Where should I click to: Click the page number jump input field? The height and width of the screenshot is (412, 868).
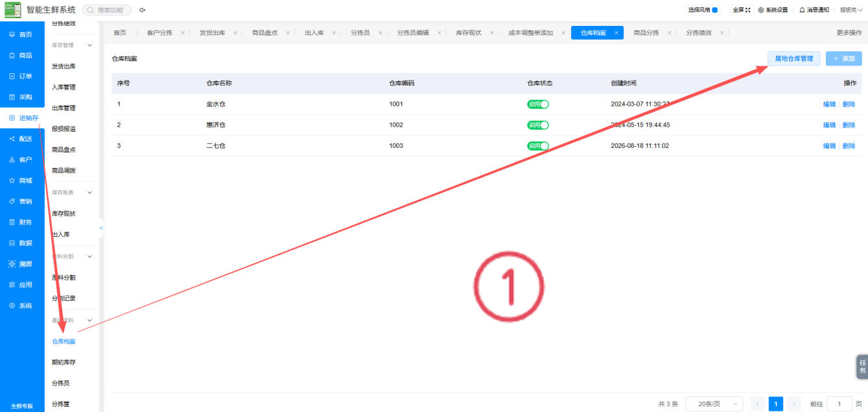(x=839, y=404)
